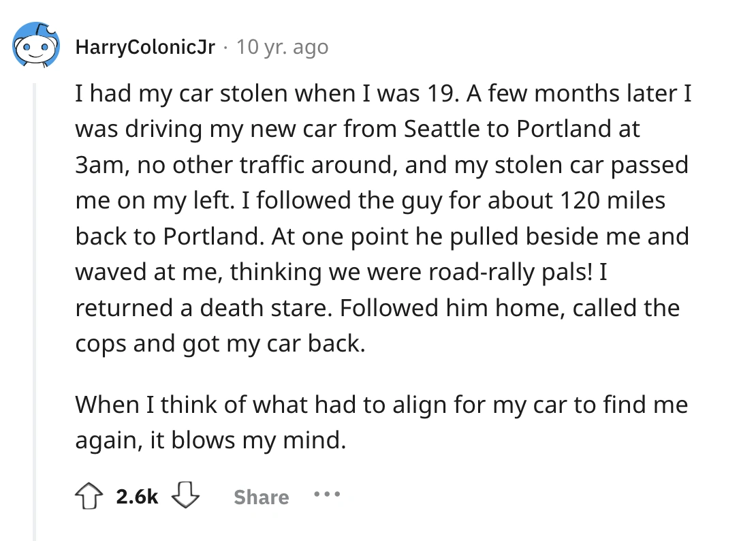Click the phrase "road-rally pals!"
The width and height of the screenshot is (756, 541).
[x=509, y=272]
